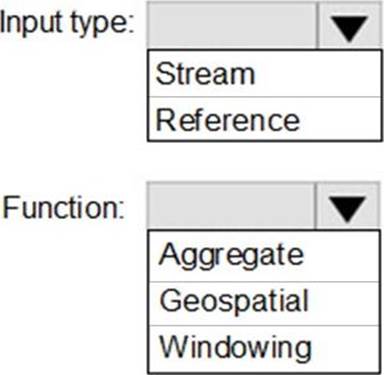This screenshot has height=375, width=384.
Task: Focus the gray Input type selection box
Action: 232,25
